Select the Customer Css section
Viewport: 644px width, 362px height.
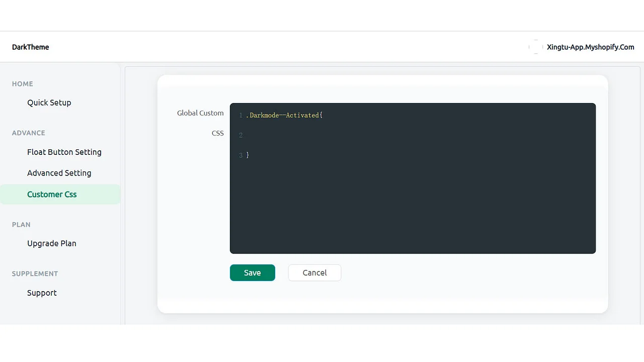tap(52, 194)
